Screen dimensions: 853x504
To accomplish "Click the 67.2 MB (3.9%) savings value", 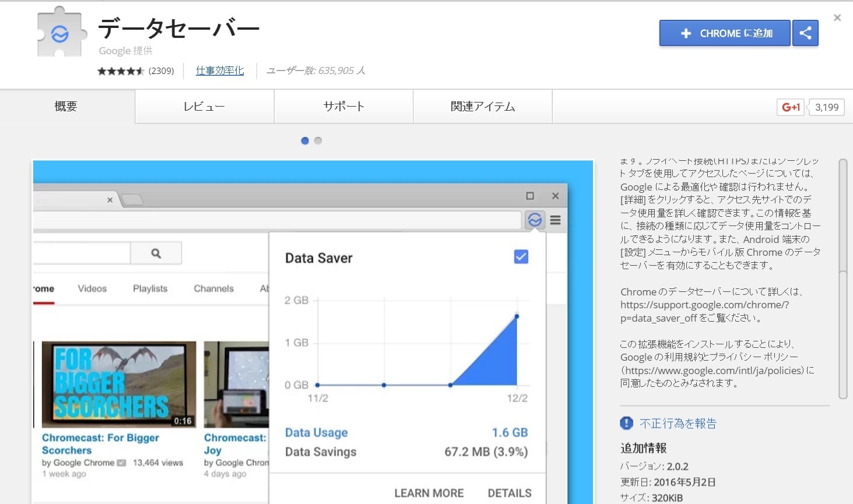I will 486,452.
